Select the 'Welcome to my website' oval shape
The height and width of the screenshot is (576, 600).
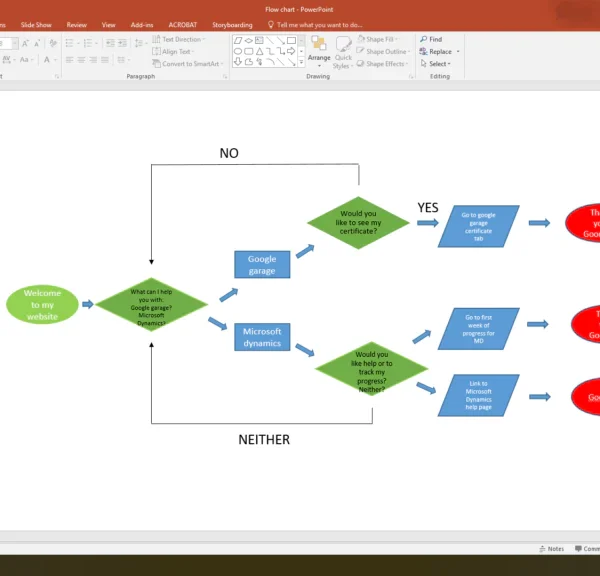[42, 305]
